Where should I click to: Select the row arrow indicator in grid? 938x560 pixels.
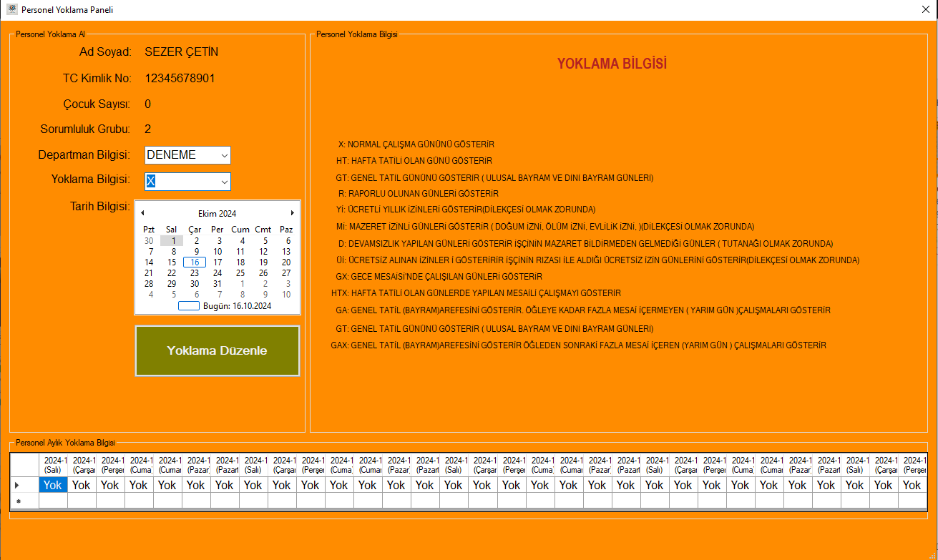17,485
